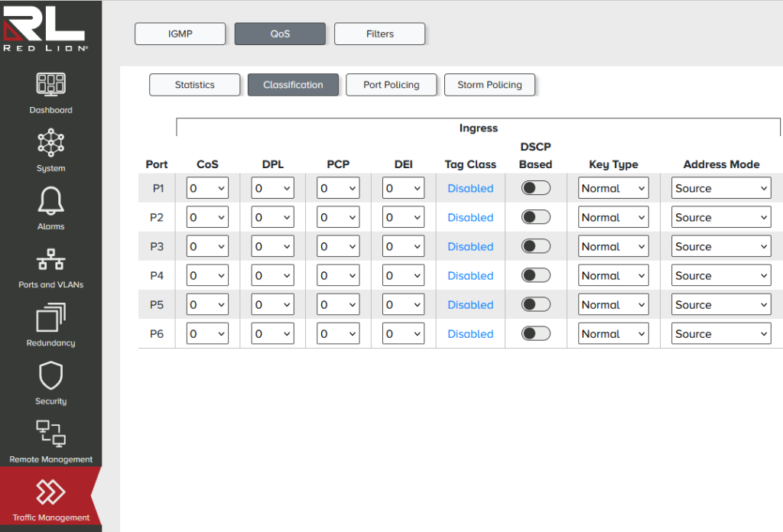Click the Disabled Tag Class link for P2
Image resolution: width=783 pixels, height=532 pixels.
(470, 217)
